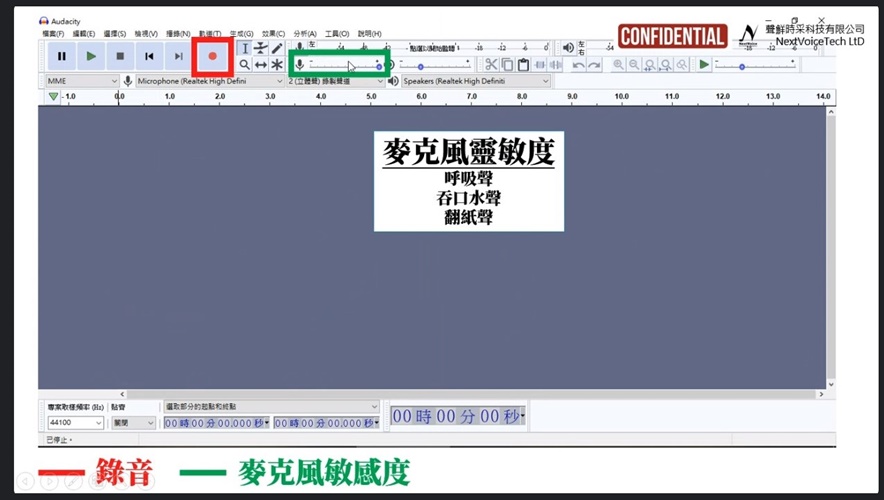884x500 pixels.
Task: Open the Speakers (Realtek) playback device dropdown
Action: click(x=475, y=81)
